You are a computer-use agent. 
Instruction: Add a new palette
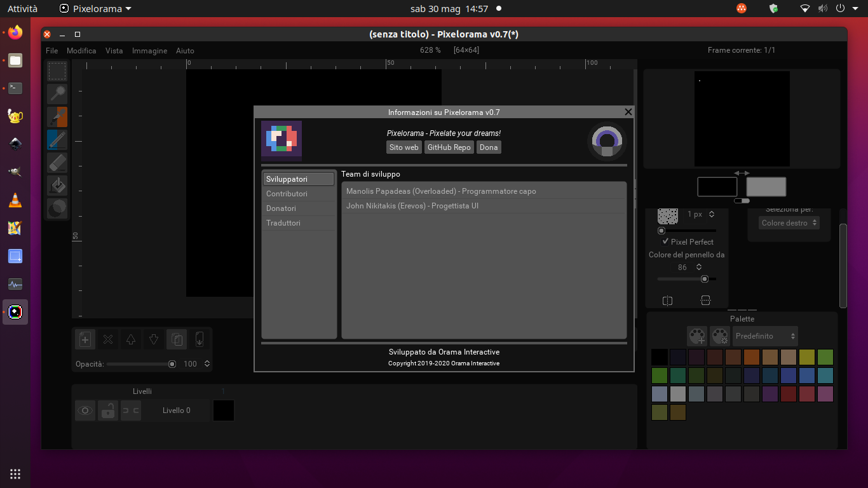(697, 335)
